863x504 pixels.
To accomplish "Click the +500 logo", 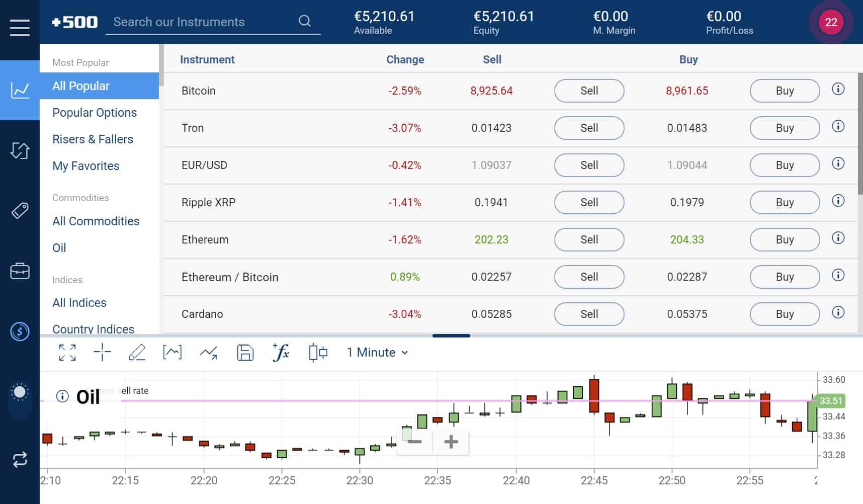I will click(74, 22).
